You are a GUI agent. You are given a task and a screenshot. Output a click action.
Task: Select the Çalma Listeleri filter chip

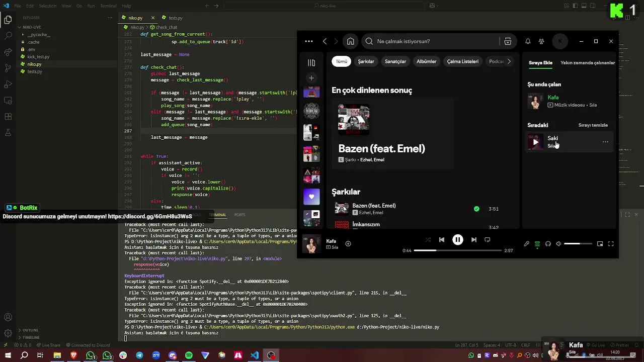(463, 61)
